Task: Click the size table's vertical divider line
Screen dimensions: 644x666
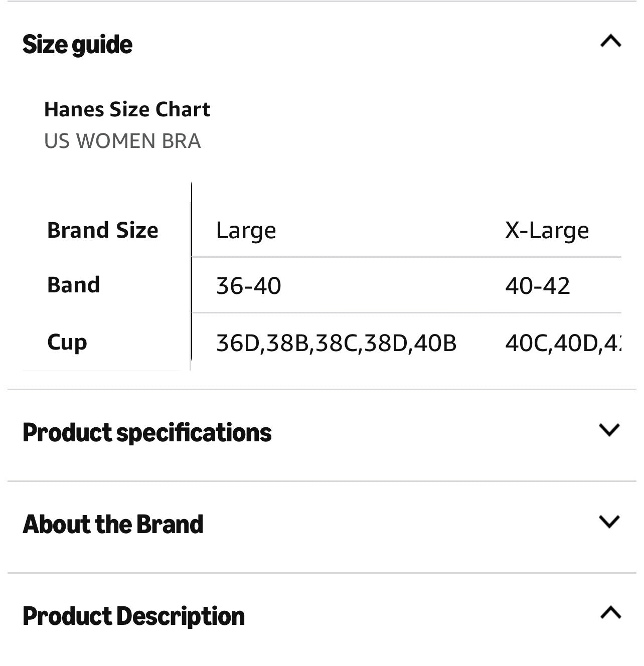Action: [191, 276]
